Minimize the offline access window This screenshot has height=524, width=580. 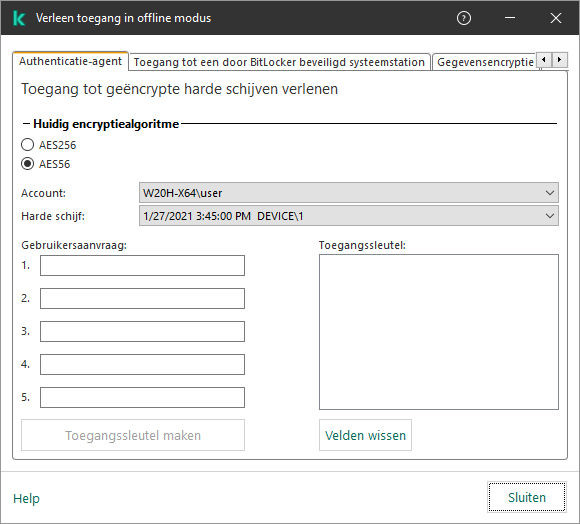(510, 18)
